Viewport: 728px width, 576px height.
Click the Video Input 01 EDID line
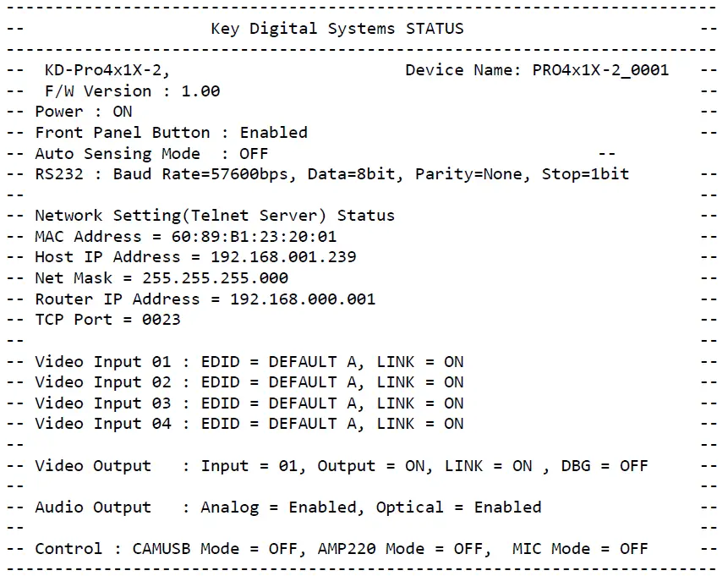249,362
